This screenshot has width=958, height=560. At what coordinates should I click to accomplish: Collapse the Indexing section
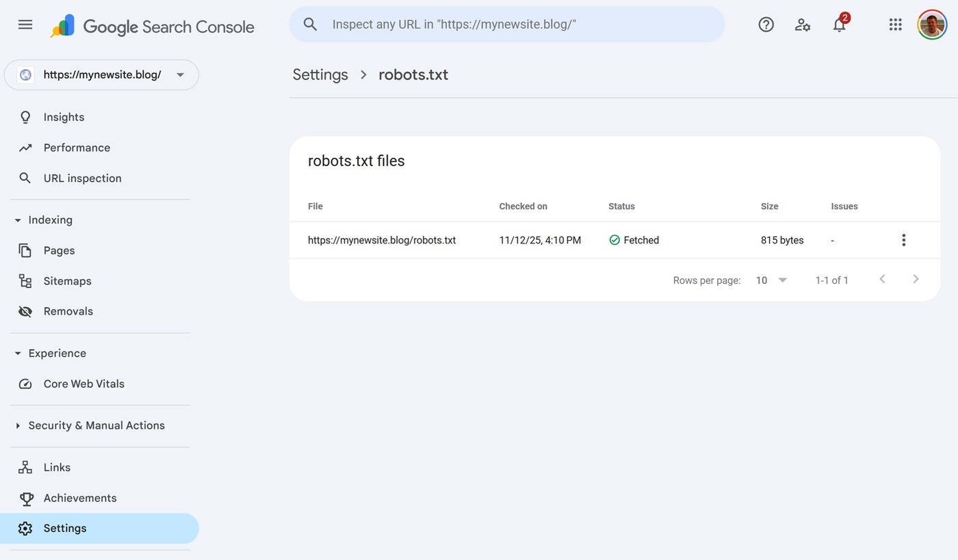click(x=17, y=219)
